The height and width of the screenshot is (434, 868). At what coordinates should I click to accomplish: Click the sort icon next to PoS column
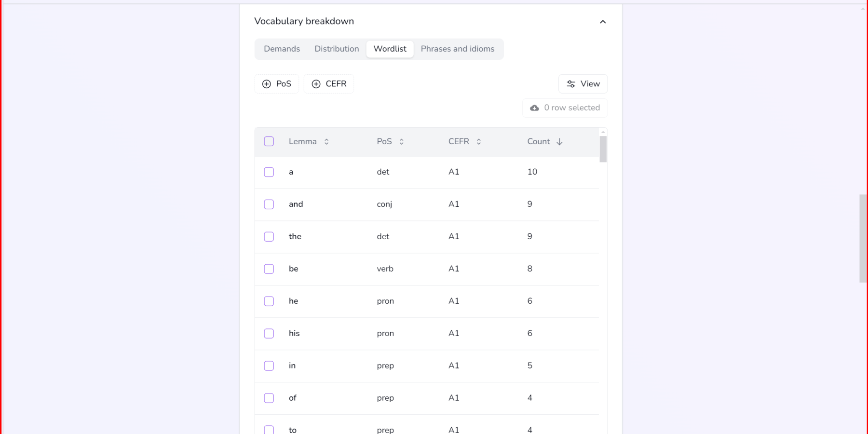click(x=402, y=141)
